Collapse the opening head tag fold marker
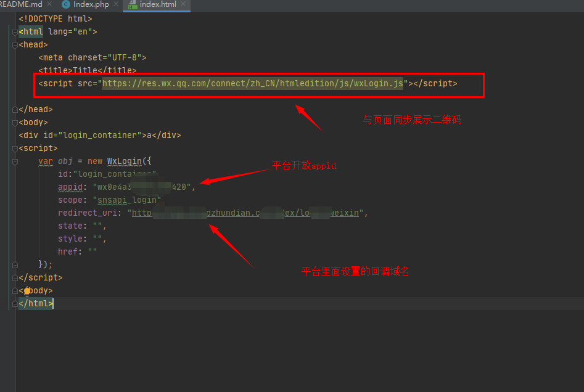 click(15, 45)
